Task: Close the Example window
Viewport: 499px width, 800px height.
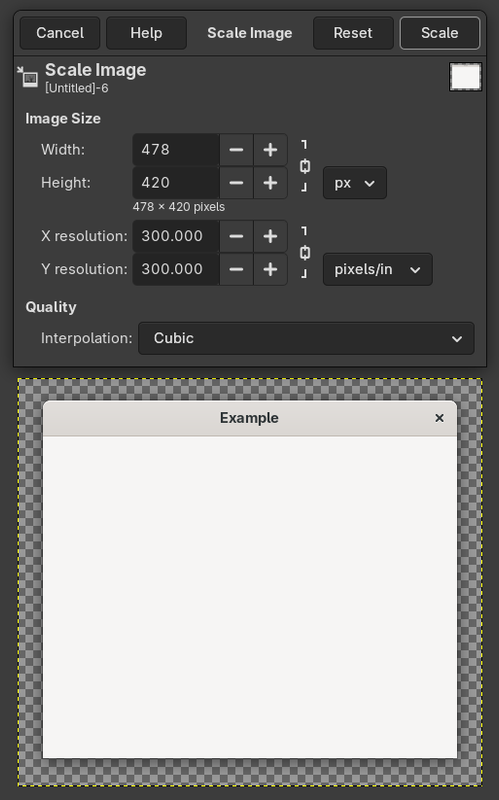Action: (439, 418)
